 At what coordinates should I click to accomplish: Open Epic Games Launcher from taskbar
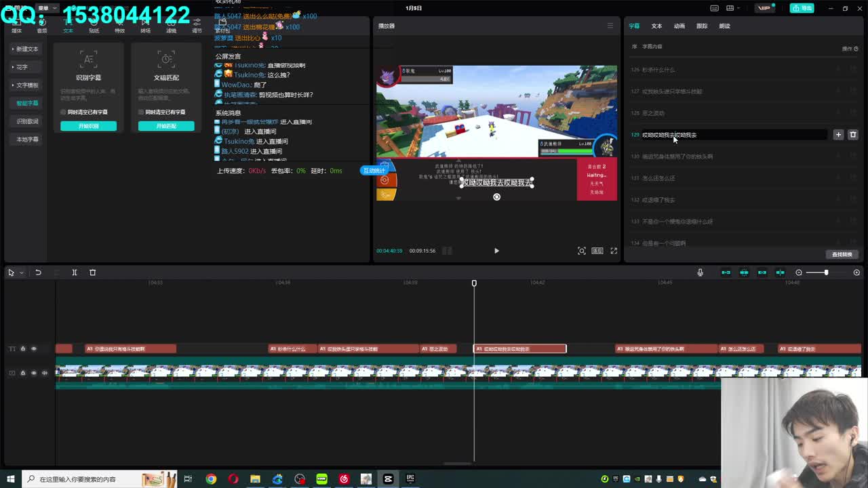coord(410,479)
